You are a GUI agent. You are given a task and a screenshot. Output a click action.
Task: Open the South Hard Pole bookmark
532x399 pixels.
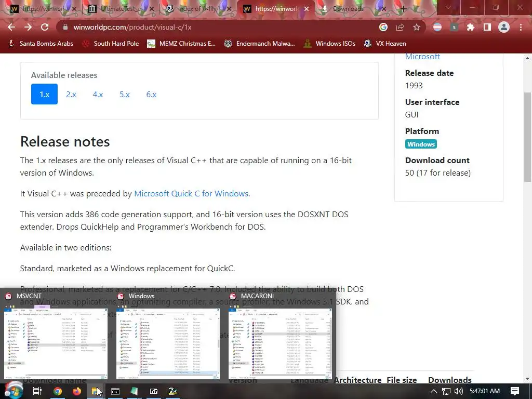111,44
